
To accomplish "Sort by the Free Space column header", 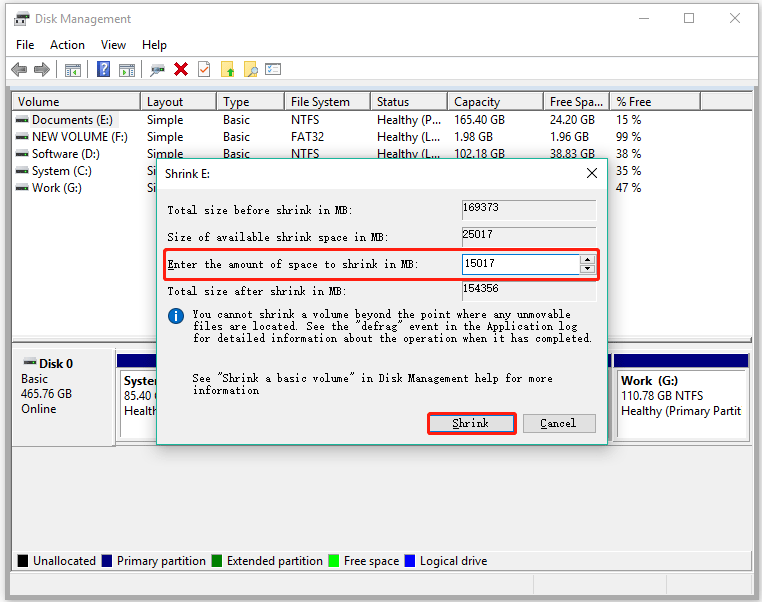I will tap(576, 102).
